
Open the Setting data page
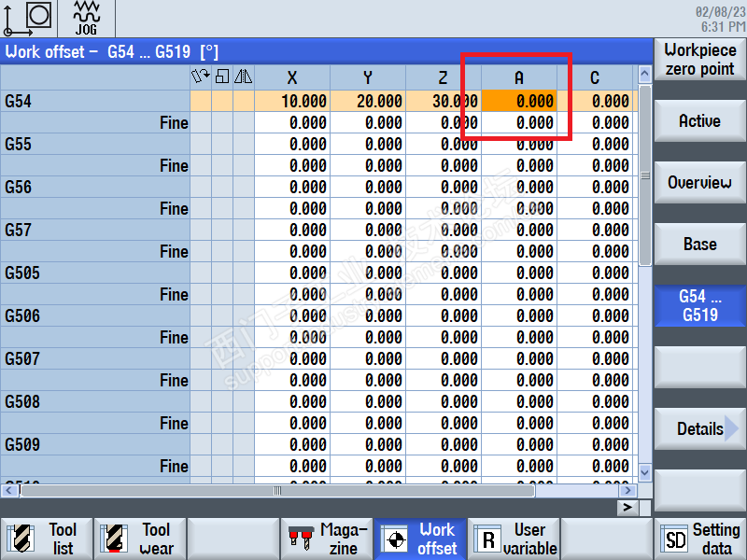tap(701, 539)
